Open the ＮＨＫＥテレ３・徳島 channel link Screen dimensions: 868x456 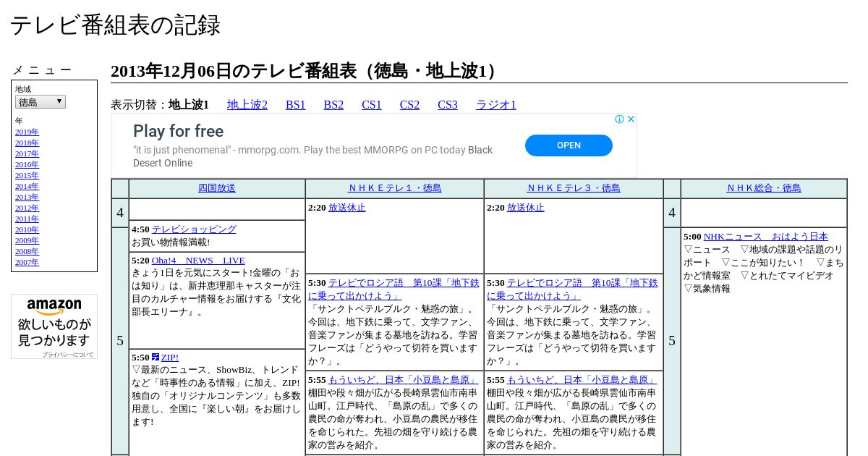click(x=574, y=188)
